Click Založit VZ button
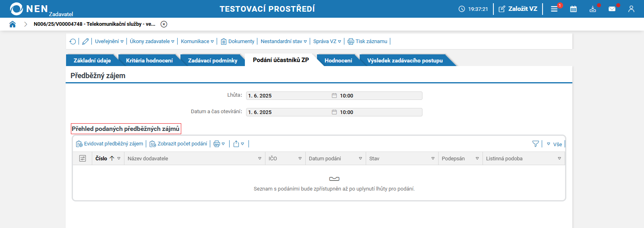The height and width of the screenshot is (228, 644). coord(518,9)
